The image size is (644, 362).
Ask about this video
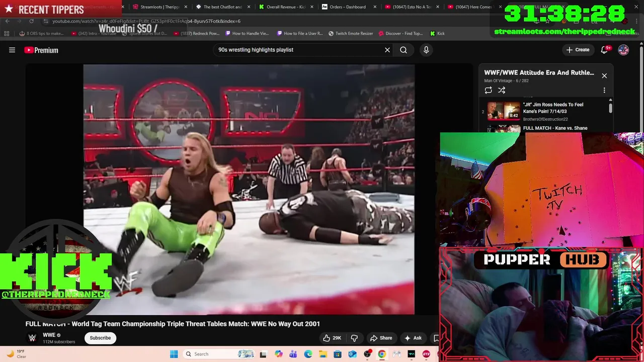[413, 338]
